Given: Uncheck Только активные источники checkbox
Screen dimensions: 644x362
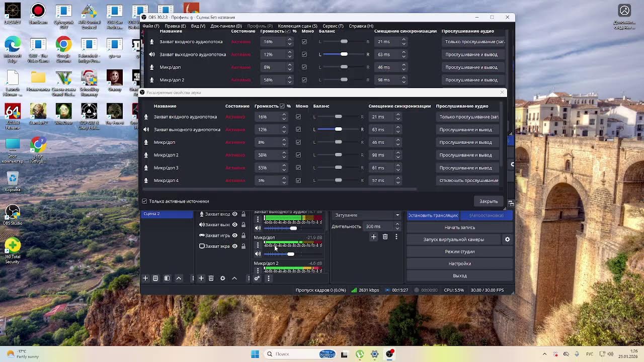Looking at the screenshot, I should click(145, 201).
